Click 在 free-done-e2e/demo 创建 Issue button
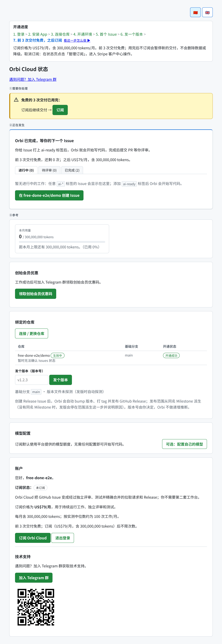This screenshot has height=644, width=222. click(x=49, y=195)
